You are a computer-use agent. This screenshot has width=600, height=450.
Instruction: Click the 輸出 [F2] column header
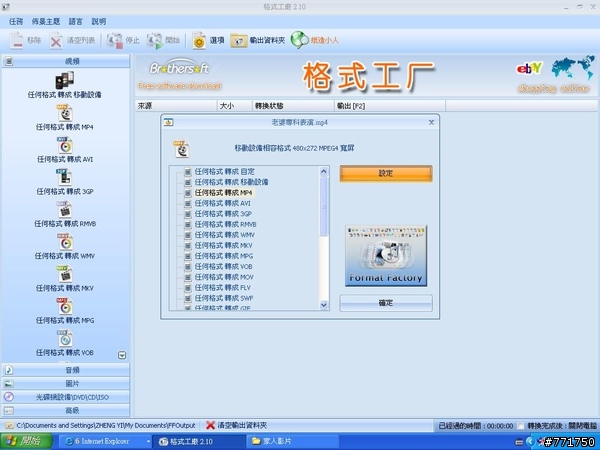coord(390,106)
